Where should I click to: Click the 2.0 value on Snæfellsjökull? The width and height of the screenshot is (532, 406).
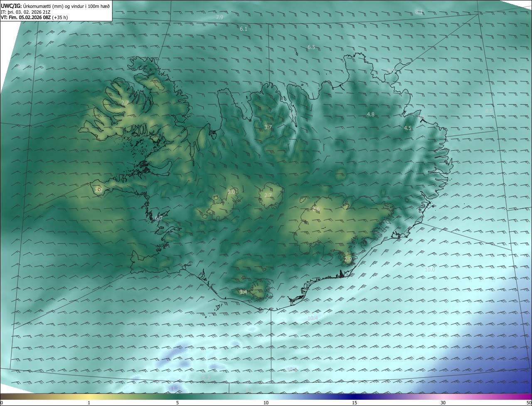click(99, 190)
